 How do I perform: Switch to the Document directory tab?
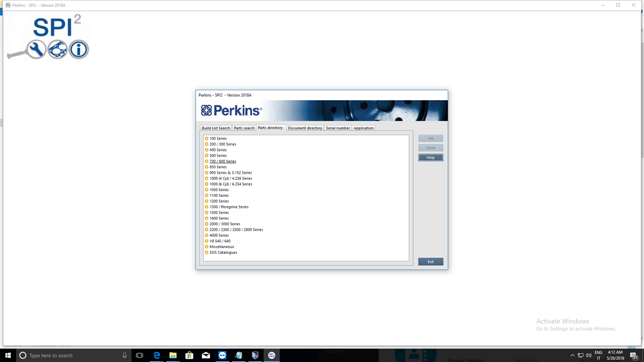tap(305, 128)
